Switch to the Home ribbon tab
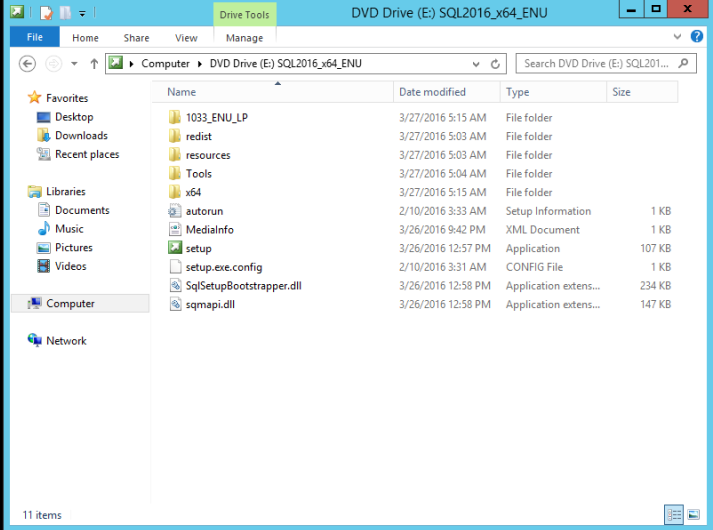 pyautogui.click(x=85, y=38)
